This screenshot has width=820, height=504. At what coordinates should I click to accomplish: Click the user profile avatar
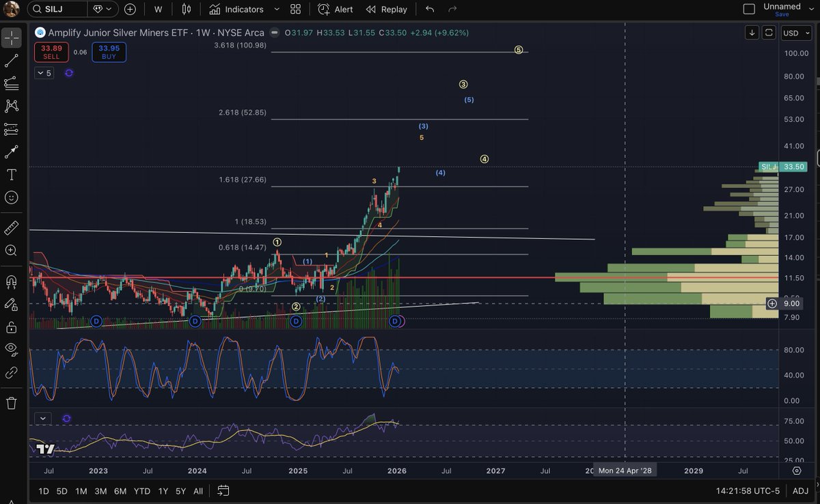[x=11, y=10]
